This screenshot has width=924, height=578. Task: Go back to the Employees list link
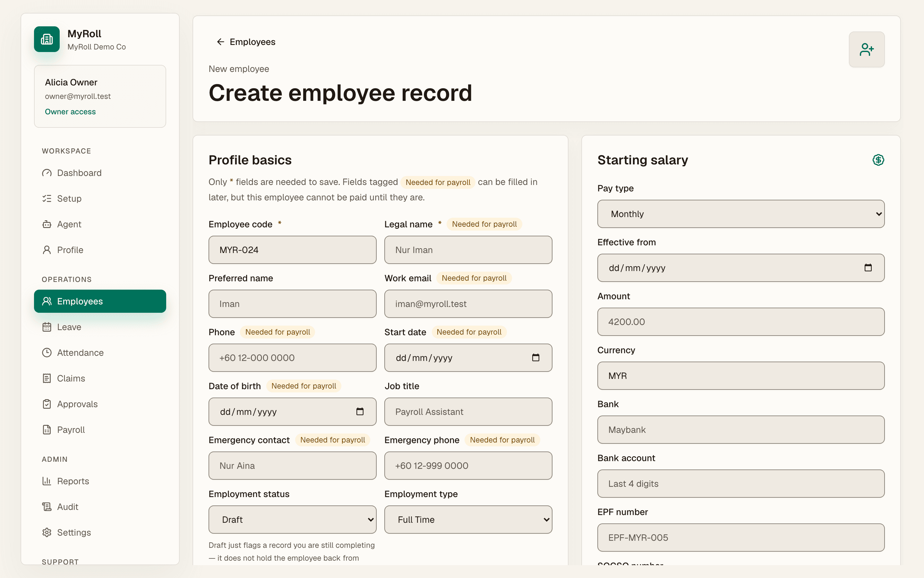click(246, 42)
